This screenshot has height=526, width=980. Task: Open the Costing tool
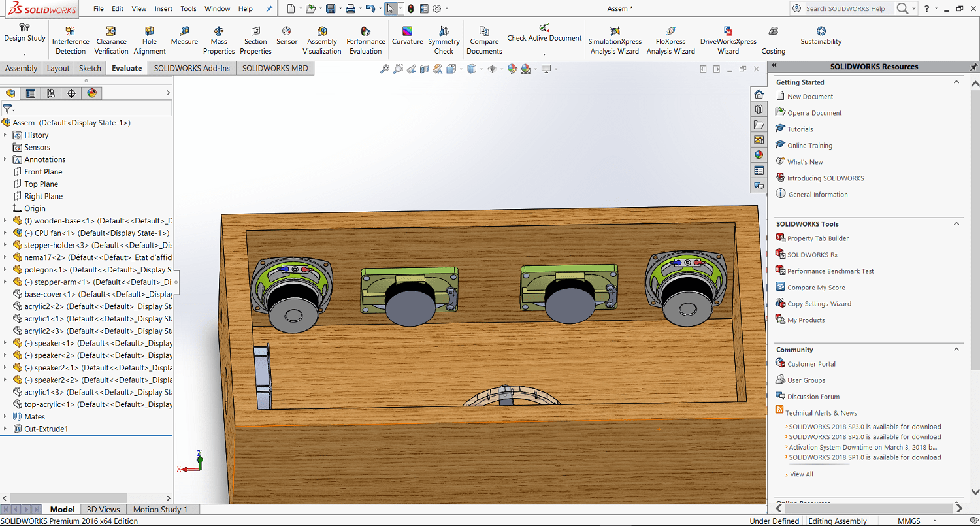774,41
